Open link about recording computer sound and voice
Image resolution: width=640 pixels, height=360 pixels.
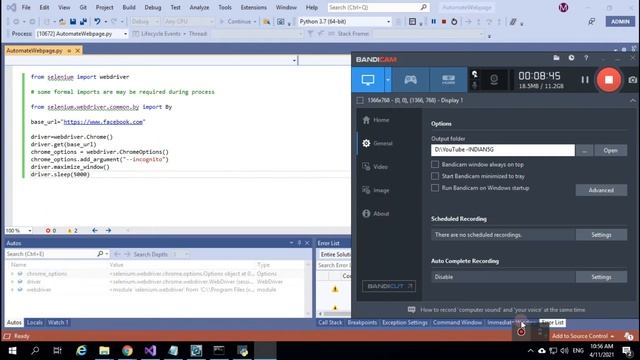(x=502, y=310)
